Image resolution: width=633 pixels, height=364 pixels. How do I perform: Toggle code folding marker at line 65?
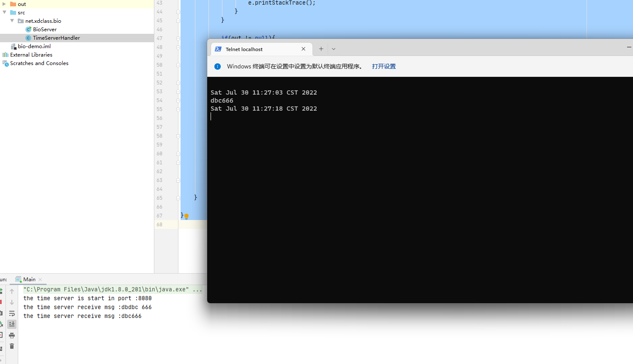tap(178, 198)
